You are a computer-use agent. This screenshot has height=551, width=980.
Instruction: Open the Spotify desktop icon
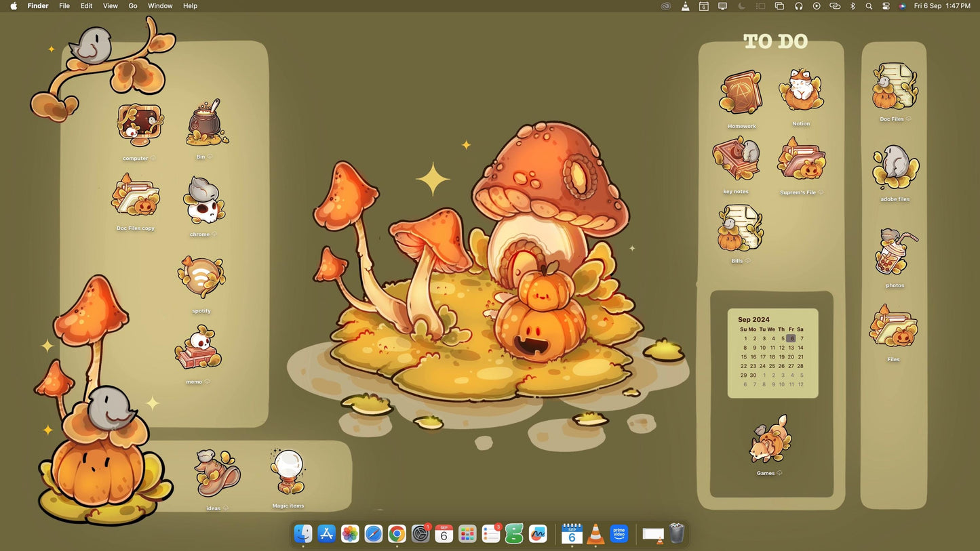201,278
